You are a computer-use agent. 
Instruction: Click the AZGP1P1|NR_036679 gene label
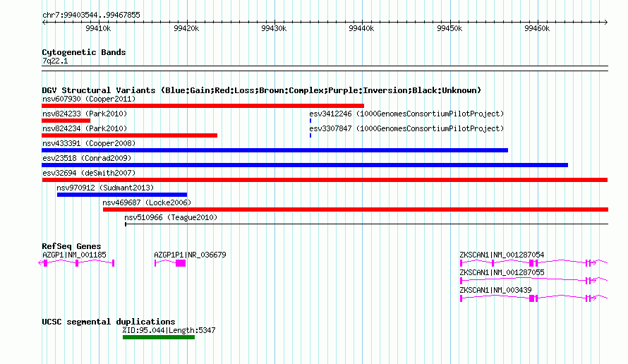(190, 255)
